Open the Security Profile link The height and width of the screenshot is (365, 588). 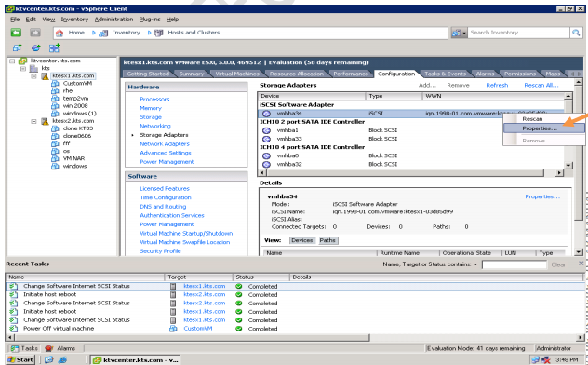160,251
